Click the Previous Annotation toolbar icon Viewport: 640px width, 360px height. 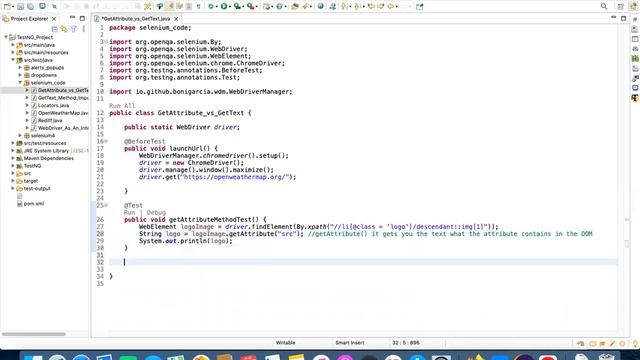point(357,7)
